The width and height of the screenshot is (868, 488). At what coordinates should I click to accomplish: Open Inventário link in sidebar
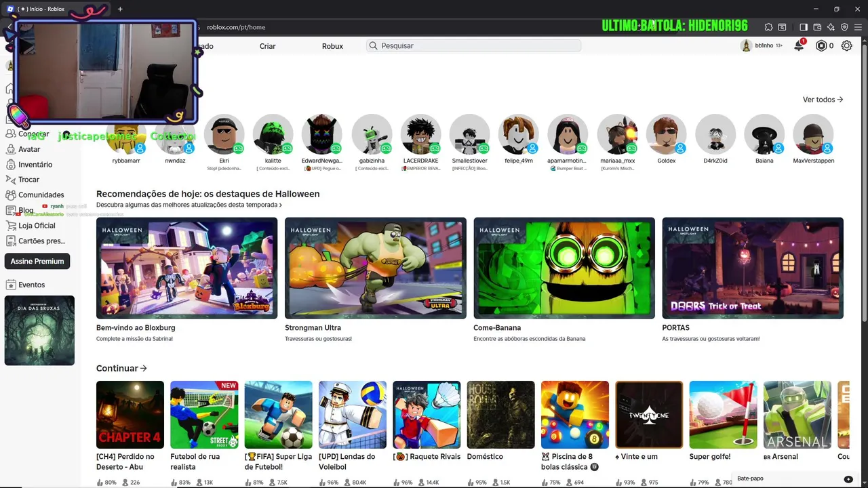(x=35, y=165)
